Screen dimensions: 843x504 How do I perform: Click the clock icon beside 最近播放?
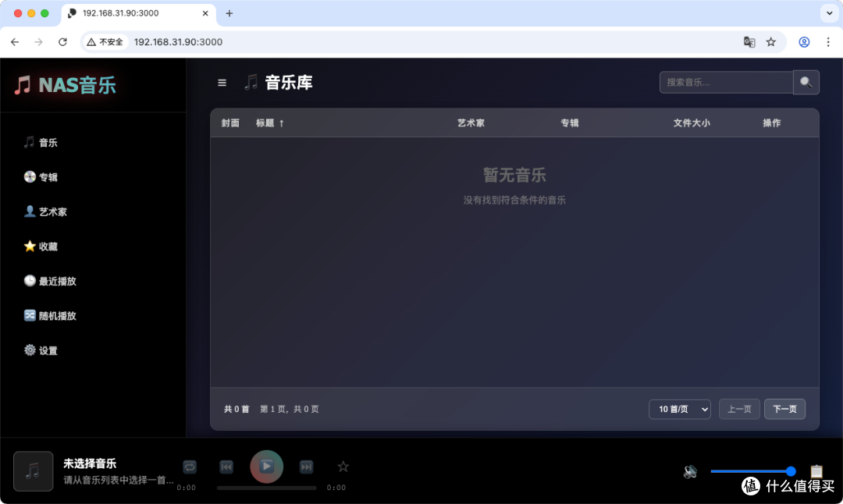click(30, 281)
